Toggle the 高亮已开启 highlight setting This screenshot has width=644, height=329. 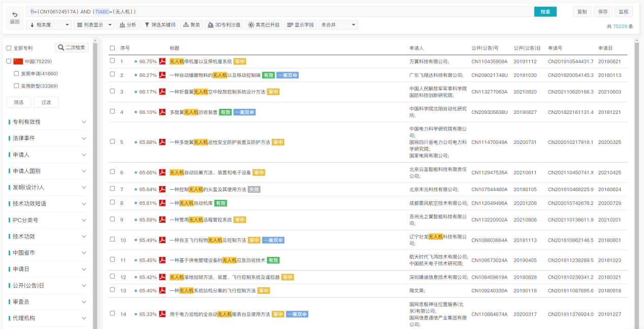pos(264,24)
